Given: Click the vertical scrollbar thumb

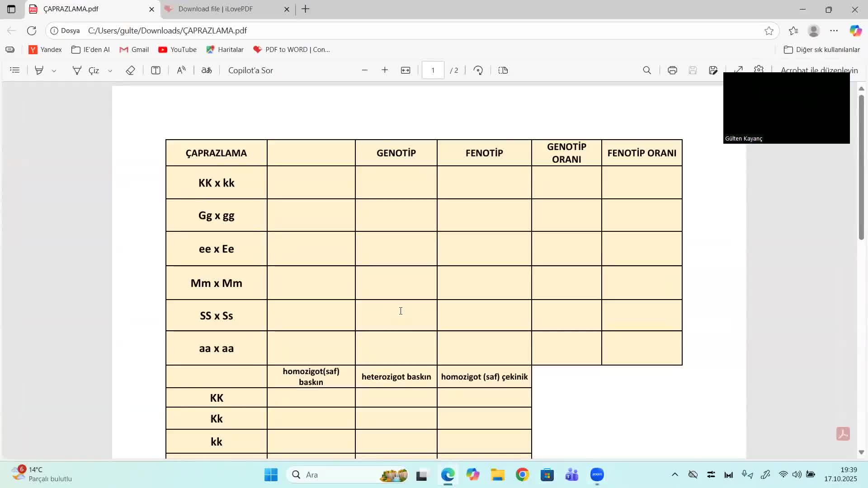Looking at the screenshot, I should 861,167.
